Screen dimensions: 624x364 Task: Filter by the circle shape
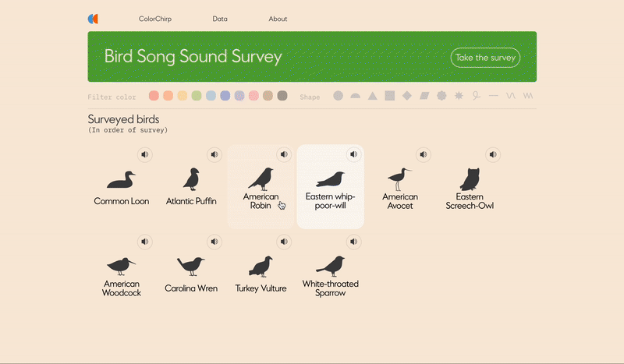pyautogui.click(x=338, y=96)
